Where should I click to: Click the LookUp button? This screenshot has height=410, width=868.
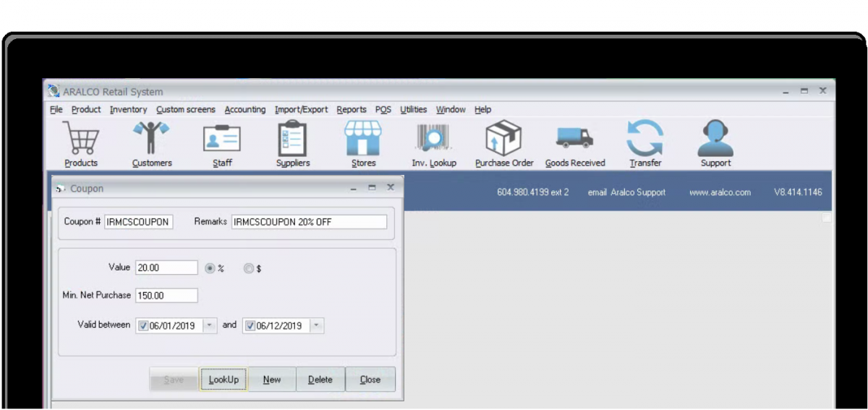(x=224, y=380)
